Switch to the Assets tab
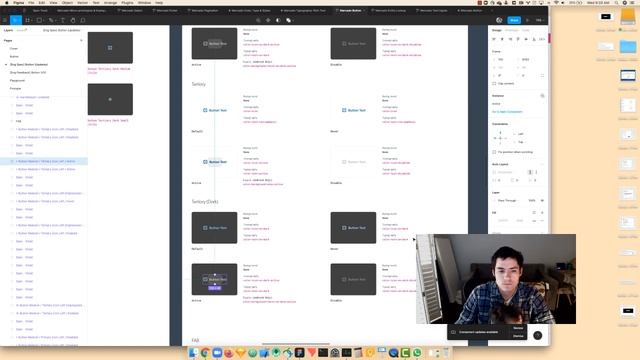Viewport: 640px width, 360px height. [x=21, y=30]
